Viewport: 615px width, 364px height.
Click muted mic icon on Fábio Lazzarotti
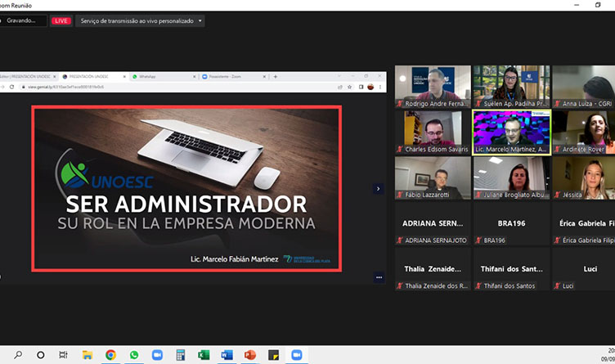click(400, 195)
